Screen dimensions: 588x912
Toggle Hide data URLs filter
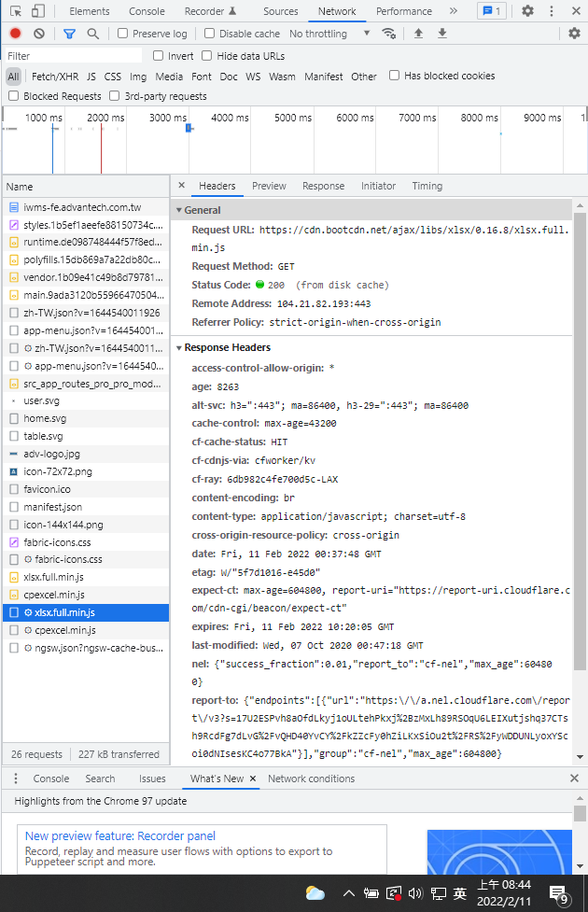click(x=207, y=56)
